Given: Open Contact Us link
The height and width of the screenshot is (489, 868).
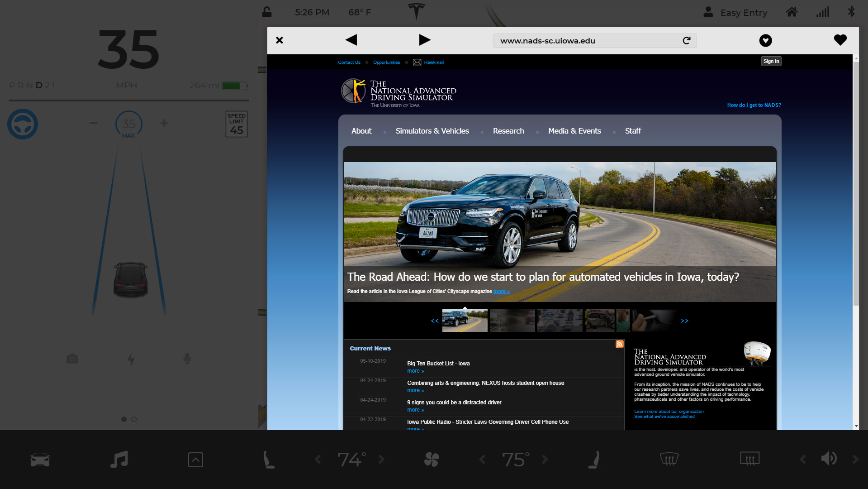Looking at the screenshot, I should tap(349, 62).
